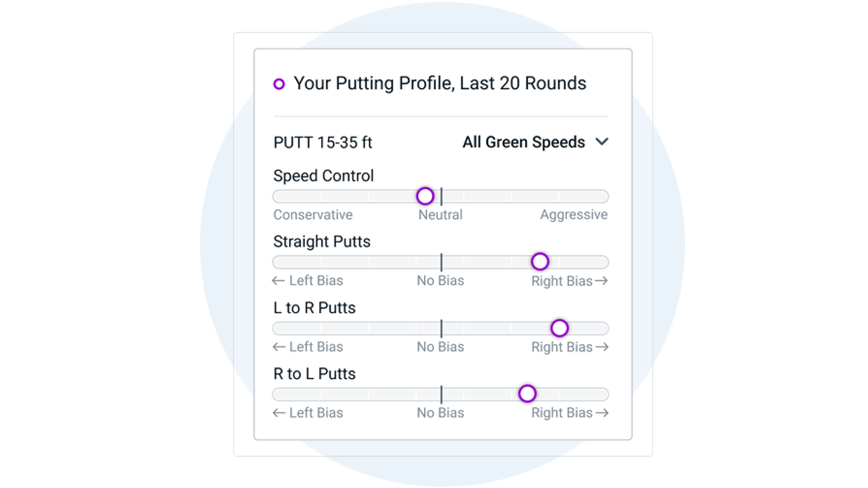Click the R to L Putts slider handle
The width and height of the screenshot is (868, 488).
[x=527, y=393]
